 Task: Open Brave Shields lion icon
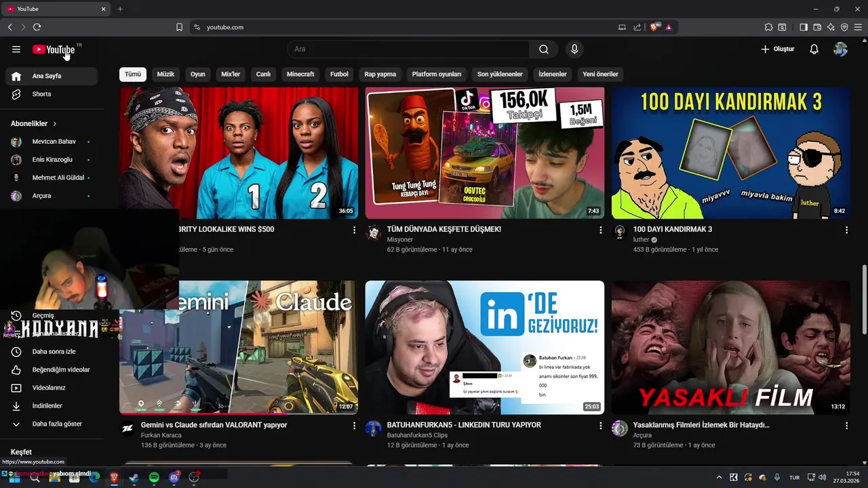point(654,27)
